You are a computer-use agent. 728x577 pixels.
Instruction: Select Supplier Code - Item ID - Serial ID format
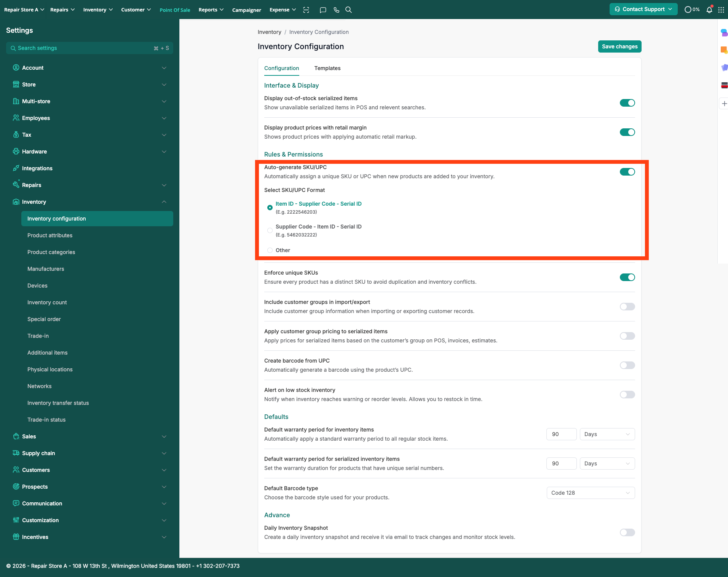coord(270,230)
